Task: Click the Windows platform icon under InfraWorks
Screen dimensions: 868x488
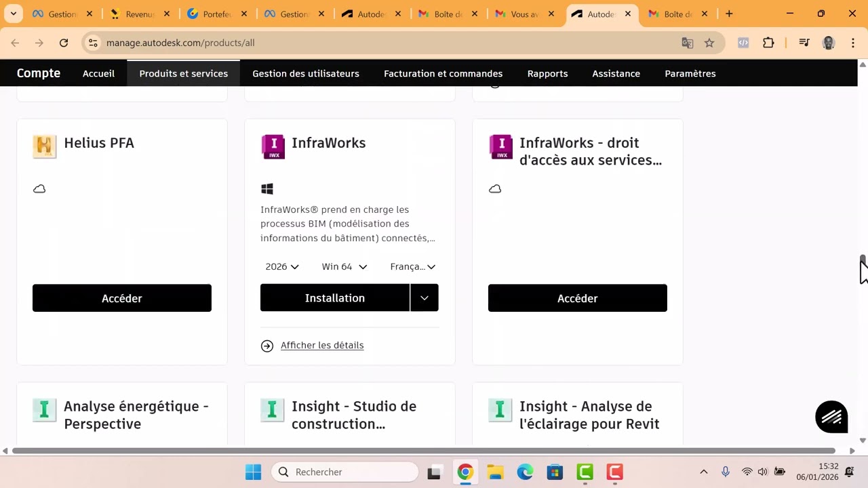Action: 267,189
